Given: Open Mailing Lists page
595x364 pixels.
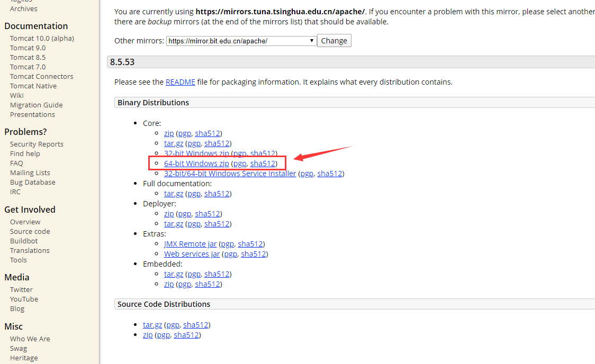Looking at the screenshot, I should [x=30, y=172].
